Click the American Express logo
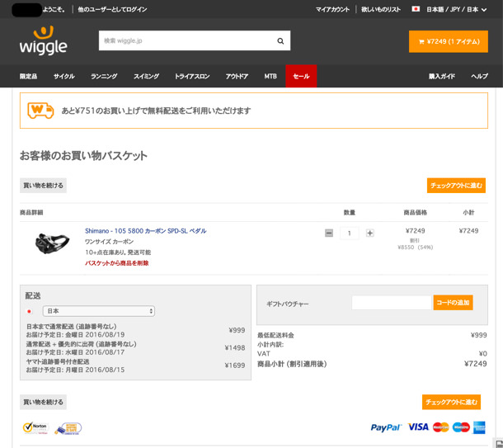This screenshot has width=503, height=448. coord(479,427)
